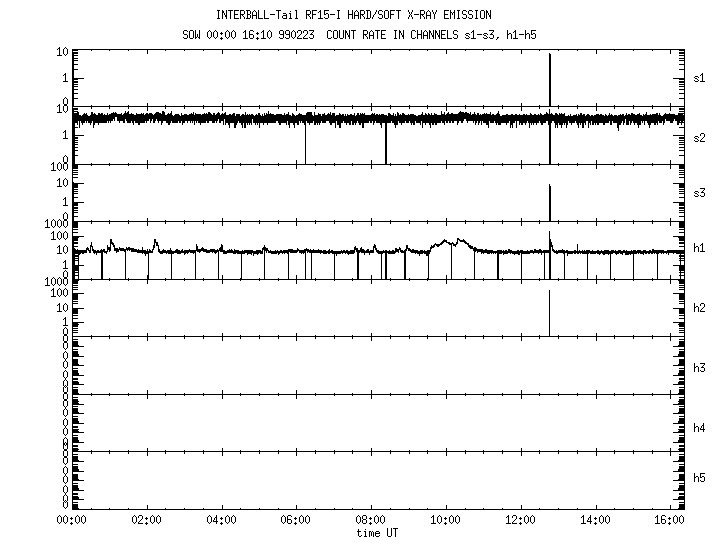Click the 12:00 time axis tick label
The height and width of the screenshot is (550, 720).
coord(520,520)
